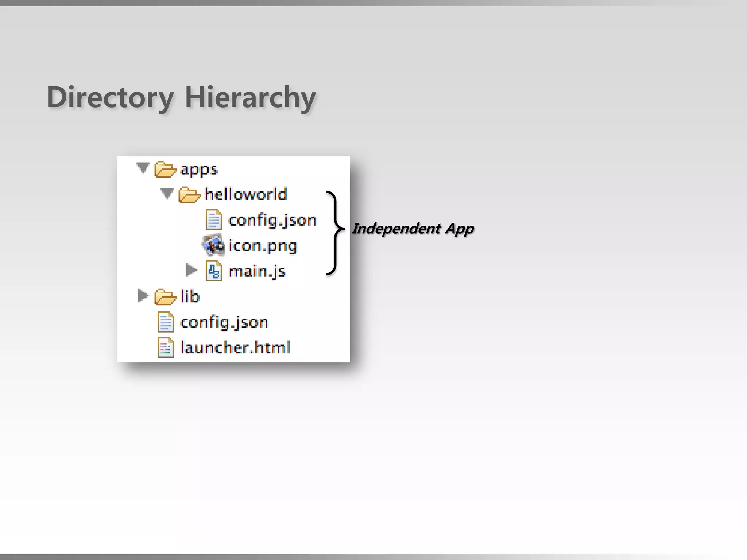Collapse the helloworld folder triangle
Image resolution: width=747 pixels, height=560 pixels.
pyautogui.click(x=167, y=194)
